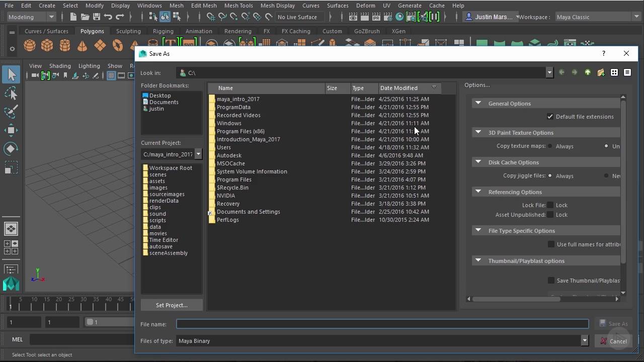Open the Workspace Maya Classic dropdown
Viewport: 644px width, 362px height.
pos(597,17)
